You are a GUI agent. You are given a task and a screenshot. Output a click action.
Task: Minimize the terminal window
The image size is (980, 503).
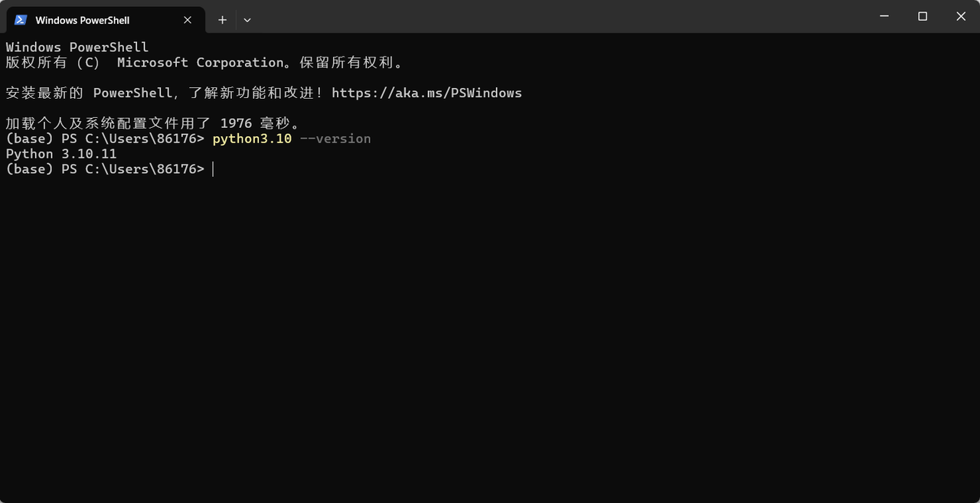[885, 16]
